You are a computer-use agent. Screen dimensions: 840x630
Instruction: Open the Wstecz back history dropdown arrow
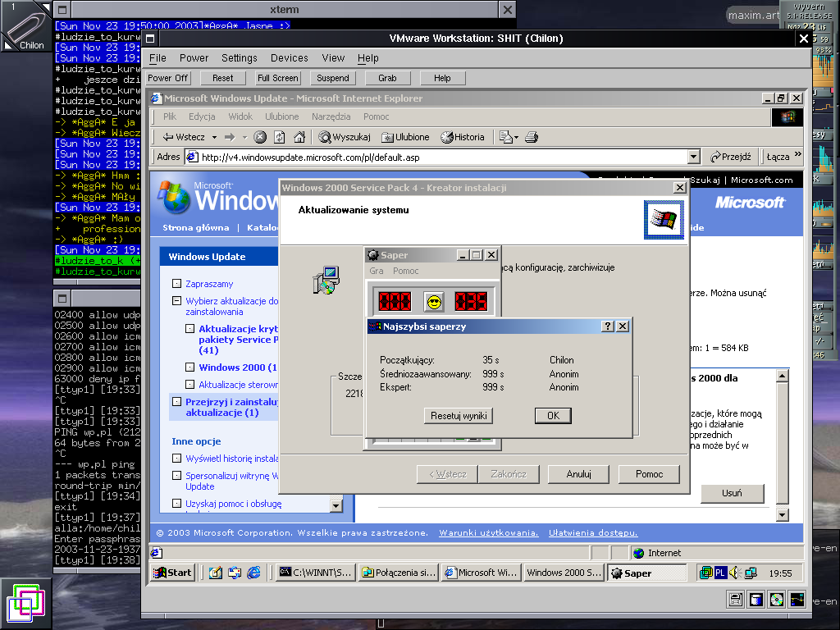(x=214, y=137)
